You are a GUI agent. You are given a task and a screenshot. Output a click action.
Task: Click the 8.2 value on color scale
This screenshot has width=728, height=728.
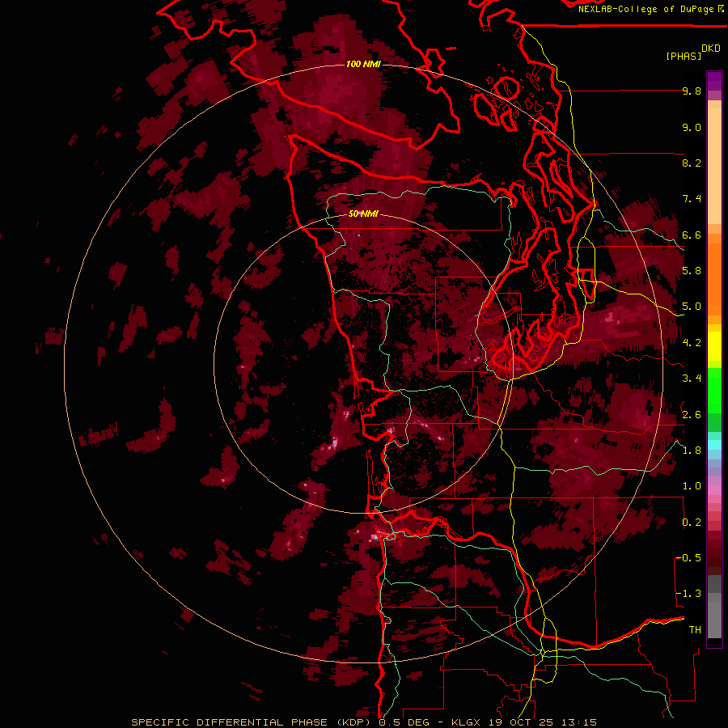click(692, 163)
